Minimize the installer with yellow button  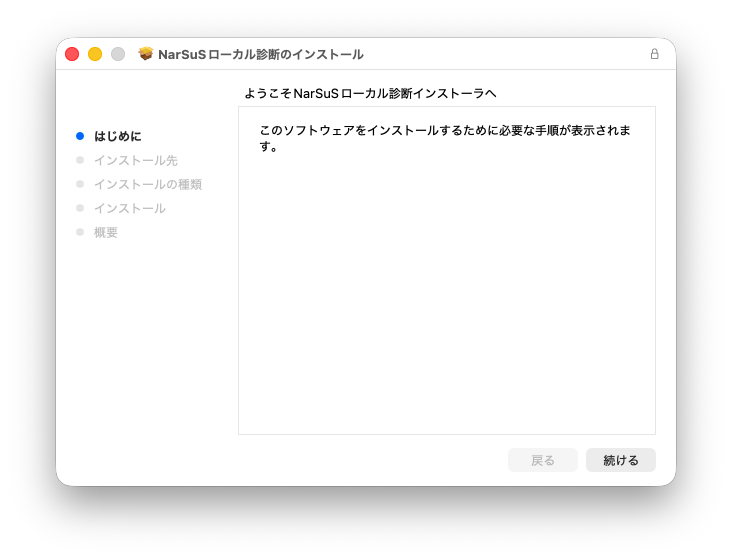95,54
